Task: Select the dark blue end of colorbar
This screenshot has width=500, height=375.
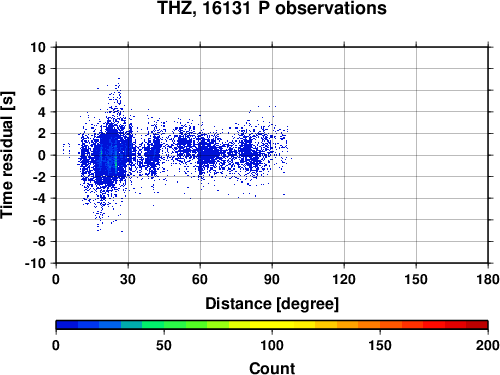Action: [67, 325]
